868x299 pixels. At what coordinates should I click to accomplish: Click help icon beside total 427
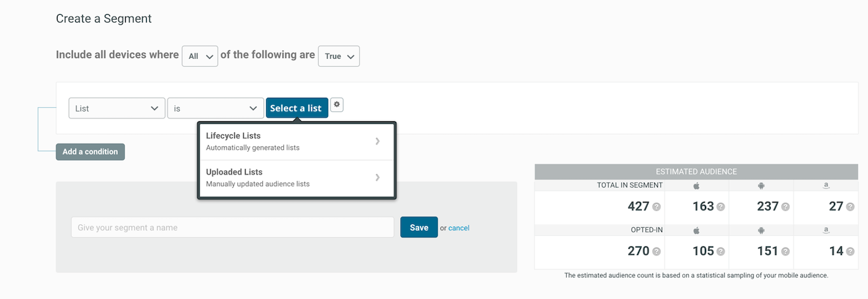pyautogui.click(x=656, y=207)
